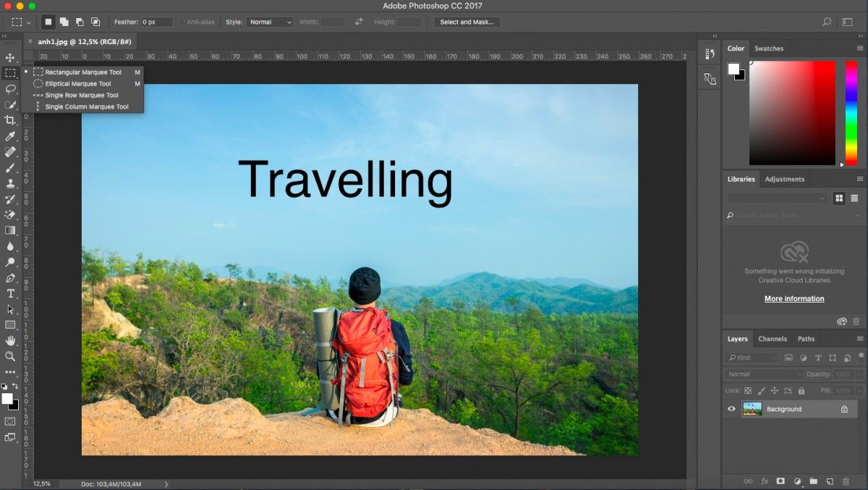The width and height of the screenshot is (868, 490).
Task: Toggle the Lock transparent pixels option
Action: [x=748, y=390]
